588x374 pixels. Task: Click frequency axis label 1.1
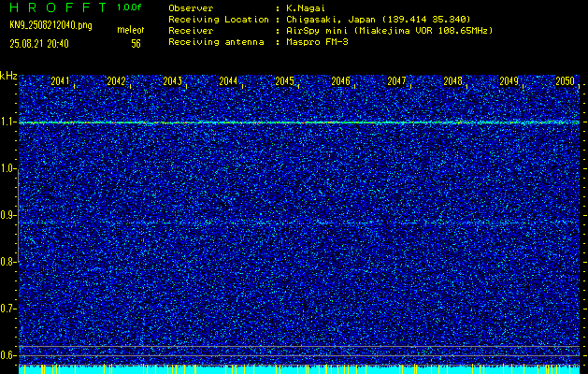pyautogui.click(x=7, y=122)
